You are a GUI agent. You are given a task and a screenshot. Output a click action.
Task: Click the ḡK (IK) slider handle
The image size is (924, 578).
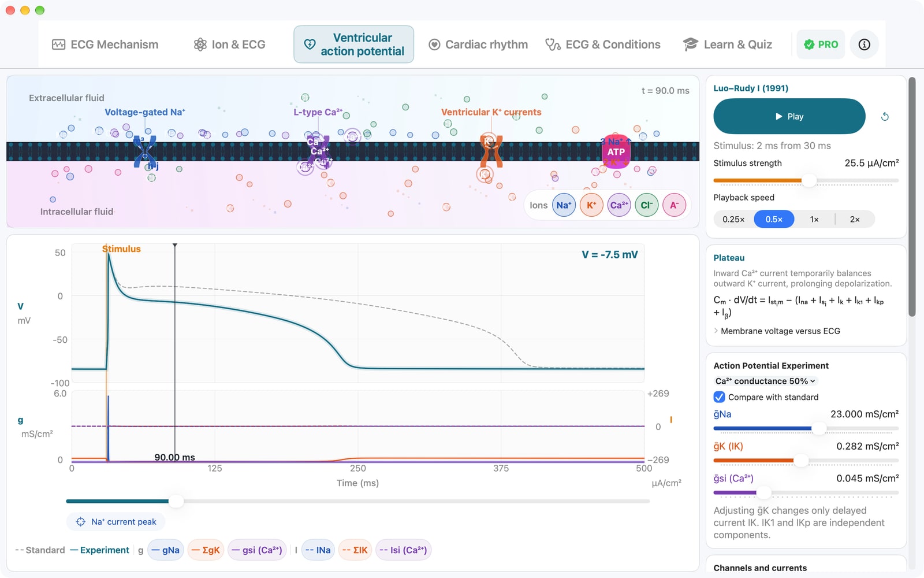click(x=801, y=461)
